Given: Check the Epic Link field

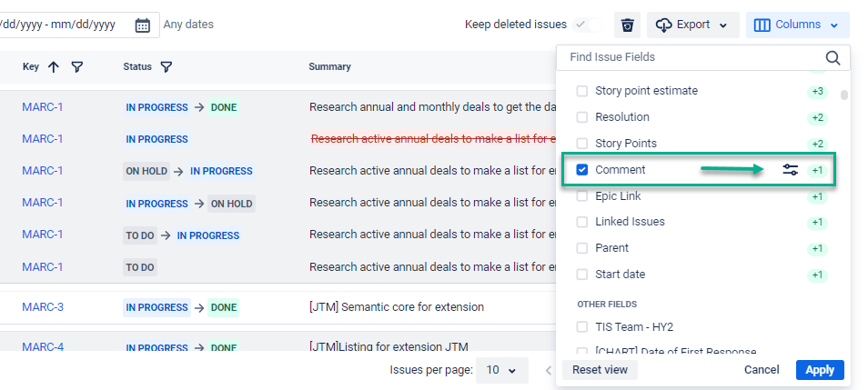Looking at the screenshot, I should point(582,196).
